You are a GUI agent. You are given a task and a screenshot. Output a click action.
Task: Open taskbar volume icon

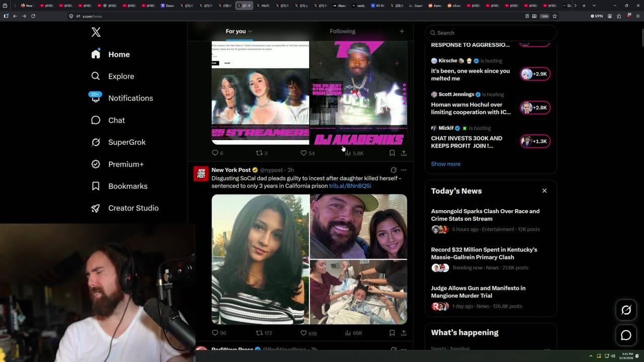point(613,356)
